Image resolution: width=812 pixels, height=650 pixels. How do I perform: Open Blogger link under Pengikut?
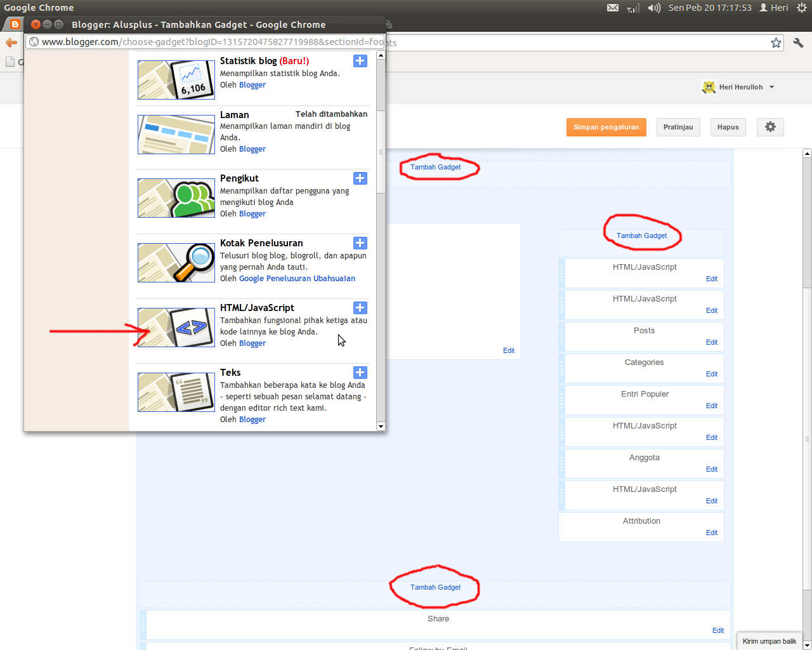tap(252, 214)
